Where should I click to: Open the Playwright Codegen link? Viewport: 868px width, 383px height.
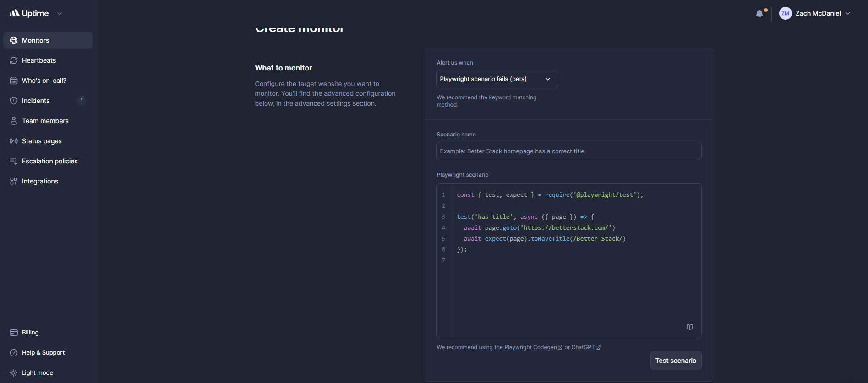click(x=530, y=347)
